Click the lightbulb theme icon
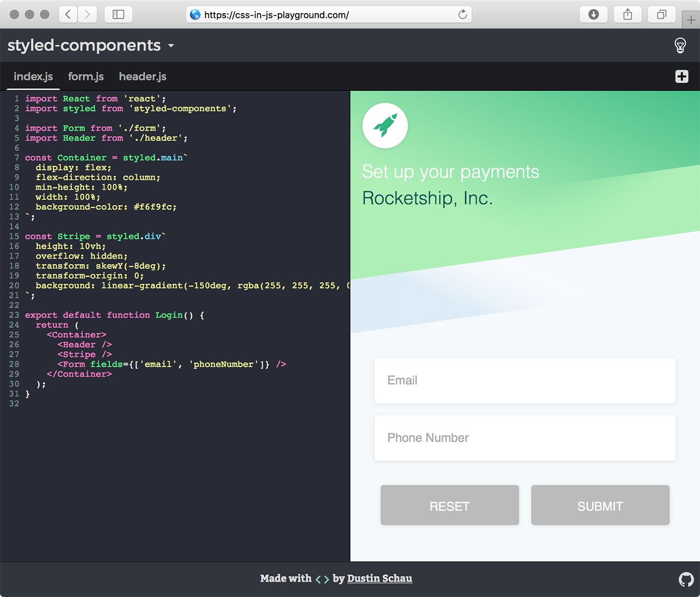Image resolution: width=700 pixels, height=597 pixels. click(x=680, y=45)
